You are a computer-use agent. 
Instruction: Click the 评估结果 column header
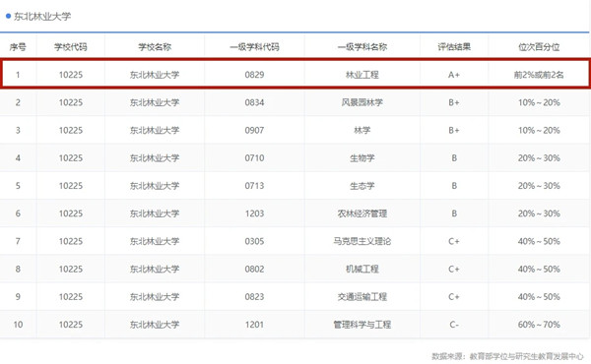454,47
